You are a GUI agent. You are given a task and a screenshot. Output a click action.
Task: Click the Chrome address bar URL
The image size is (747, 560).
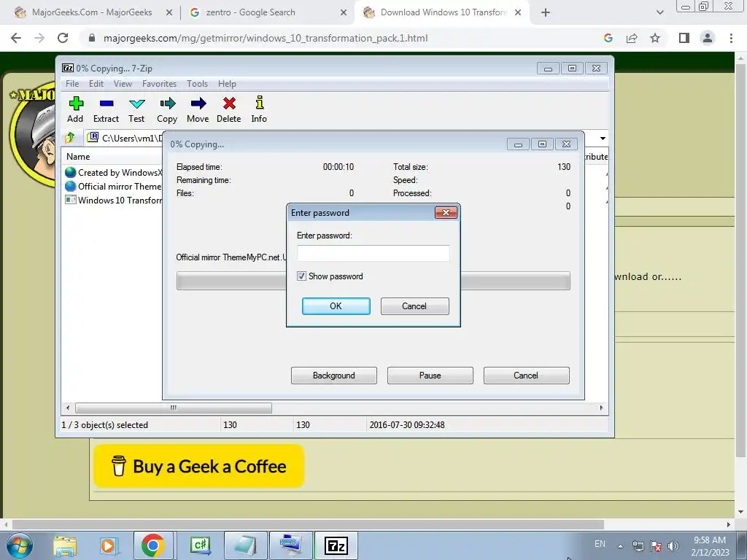(x=266, y=38)
